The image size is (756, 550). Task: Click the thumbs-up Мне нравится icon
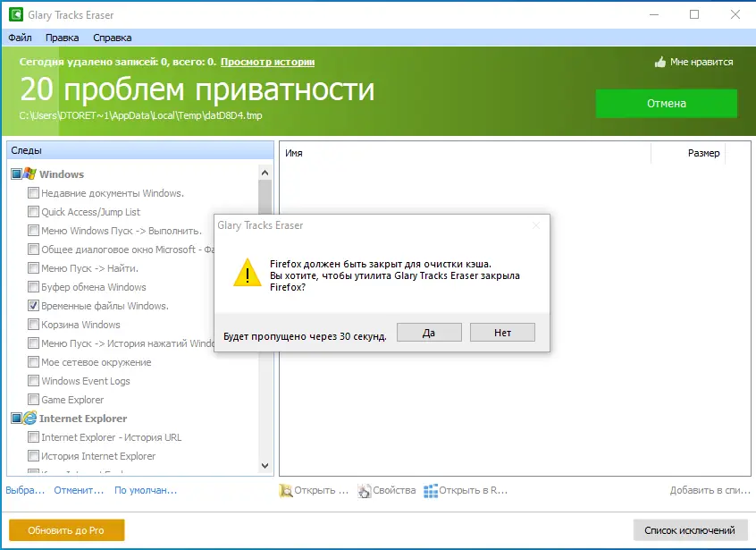(x=660, y=62)
